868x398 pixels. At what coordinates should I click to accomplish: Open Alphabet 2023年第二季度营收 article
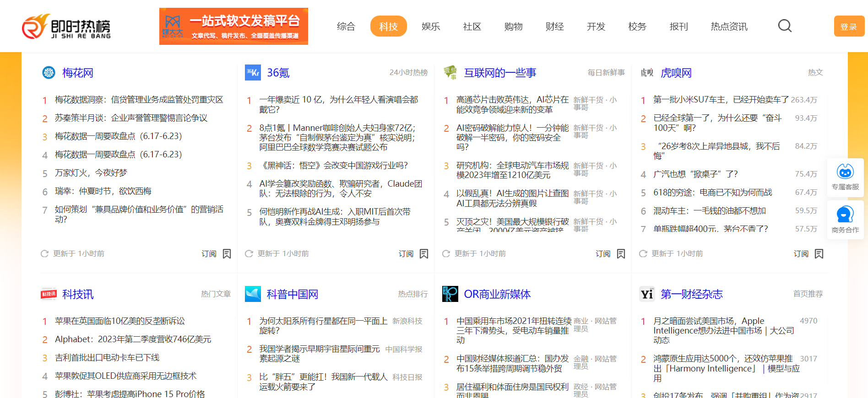point(133,339)
